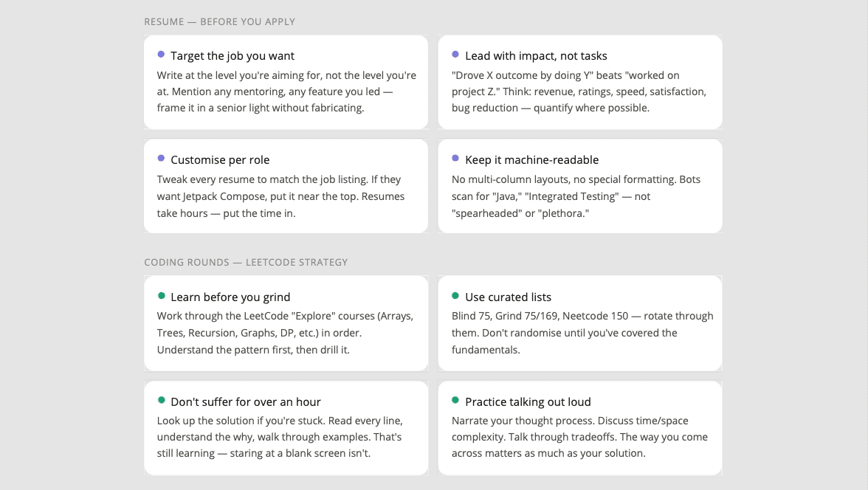Viewport: 868px width, 490px height.
Task: Select the "Customise per role" card title
Action: [220, 160]
